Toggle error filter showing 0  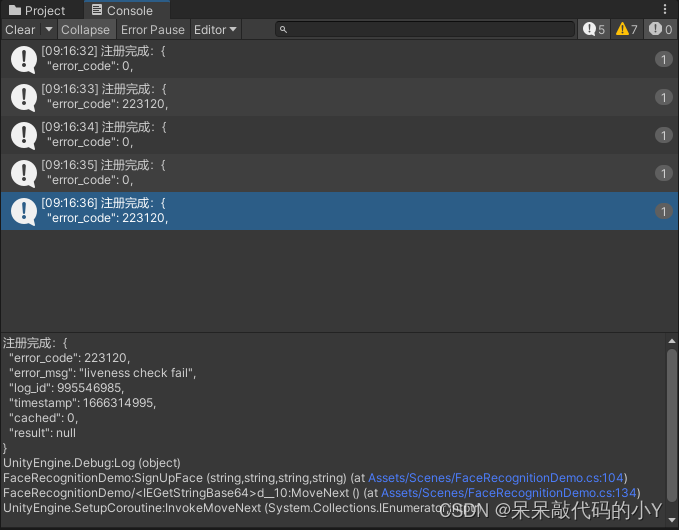point(659,30)
